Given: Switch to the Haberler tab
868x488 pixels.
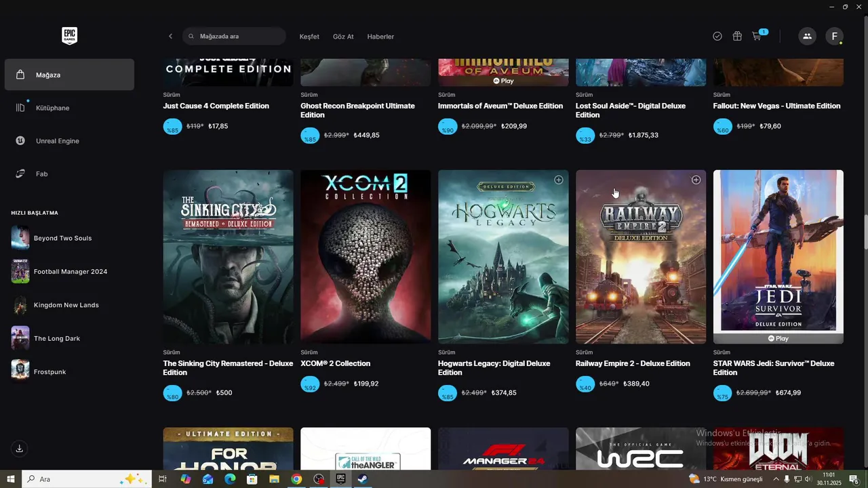Looking at the screenshot, I should tap(380, 37).
